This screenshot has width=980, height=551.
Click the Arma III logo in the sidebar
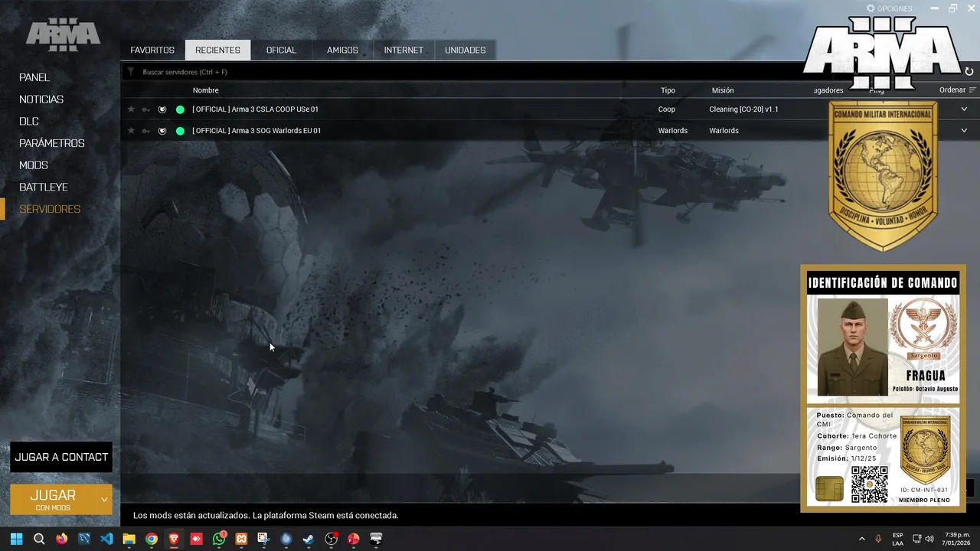63,36
